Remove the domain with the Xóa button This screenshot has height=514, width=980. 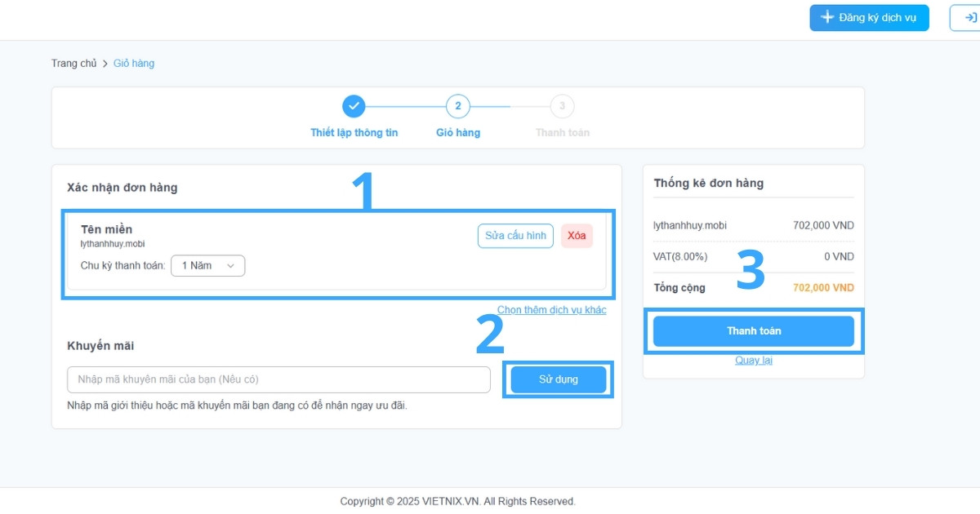(x=577, y=236)
